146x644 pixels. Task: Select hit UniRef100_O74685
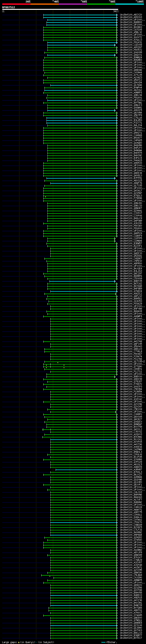point(131,615)
